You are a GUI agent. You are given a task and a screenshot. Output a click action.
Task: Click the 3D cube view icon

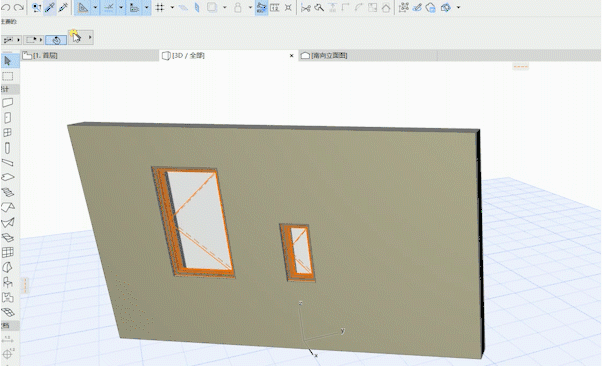click(446, 7)
